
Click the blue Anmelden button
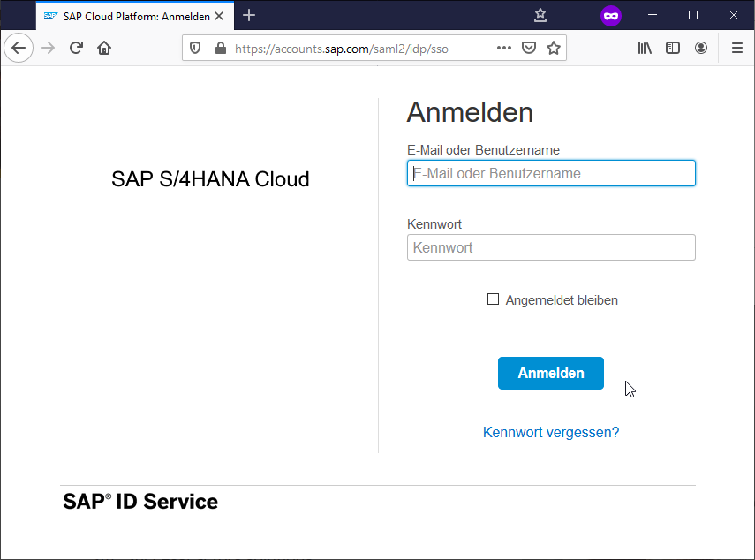click(x=551, y=373)
